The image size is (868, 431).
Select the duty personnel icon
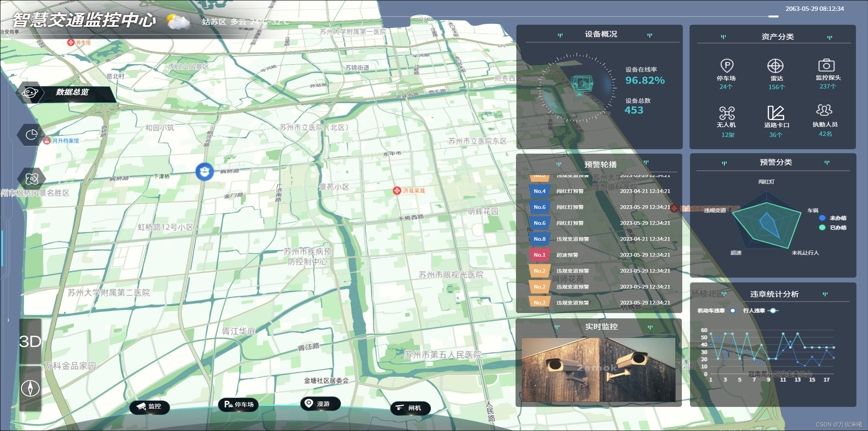(824, 110)
